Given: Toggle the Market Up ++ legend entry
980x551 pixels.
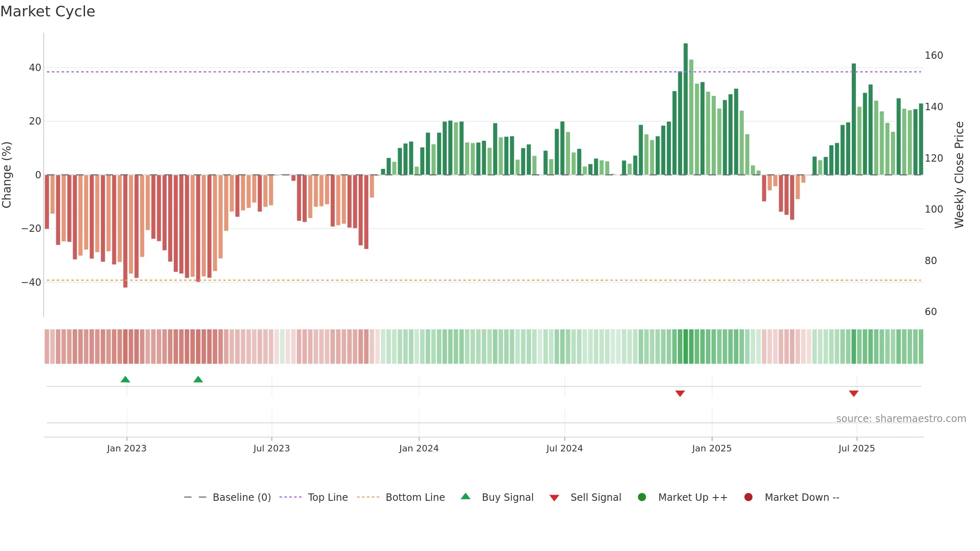Looking at the screenshot, I should [682, 497].
